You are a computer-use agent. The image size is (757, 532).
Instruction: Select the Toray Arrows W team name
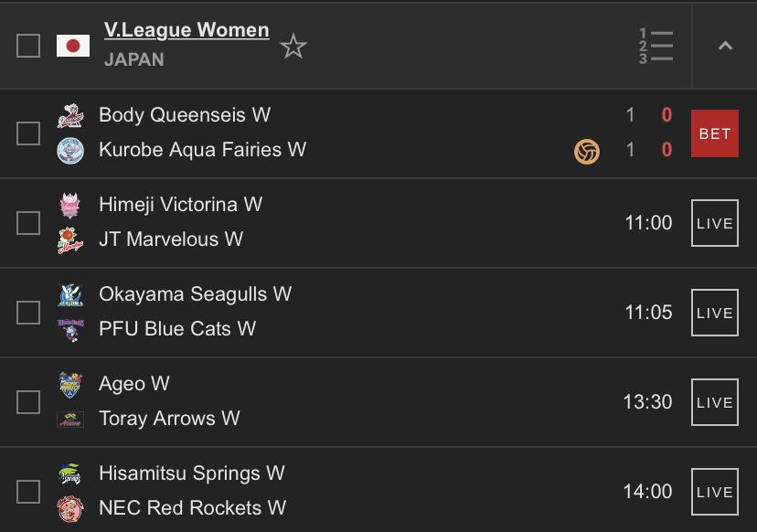point(169,419)
